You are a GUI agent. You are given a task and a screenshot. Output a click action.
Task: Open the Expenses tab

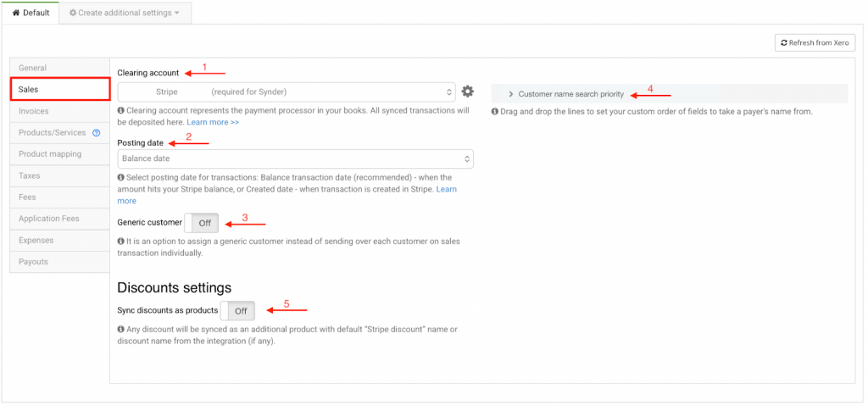pyautogui.click(x=36, y=240)
